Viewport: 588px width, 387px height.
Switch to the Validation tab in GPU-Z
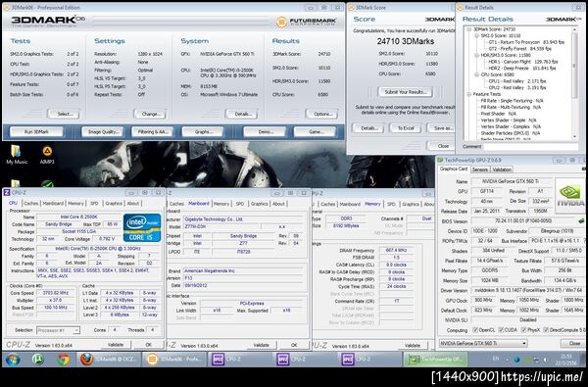[502, 169]
